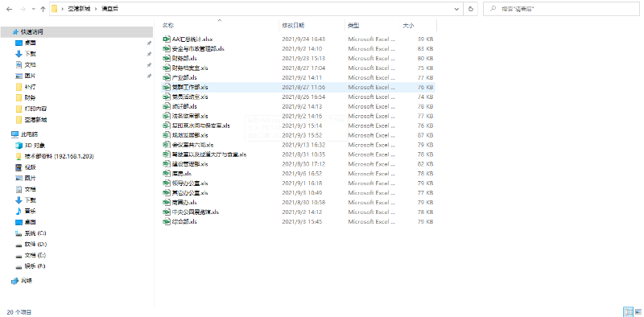Viewport: 644px width, 317px height.
Task: Switch to details view layout icon
Action: click(628, 311)
